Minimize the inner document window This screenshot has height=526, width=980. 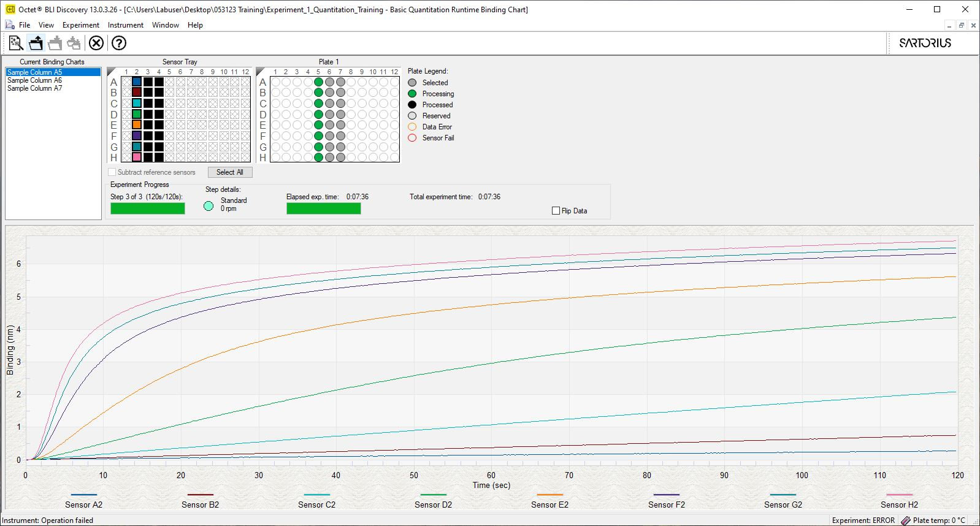[950, 25]
